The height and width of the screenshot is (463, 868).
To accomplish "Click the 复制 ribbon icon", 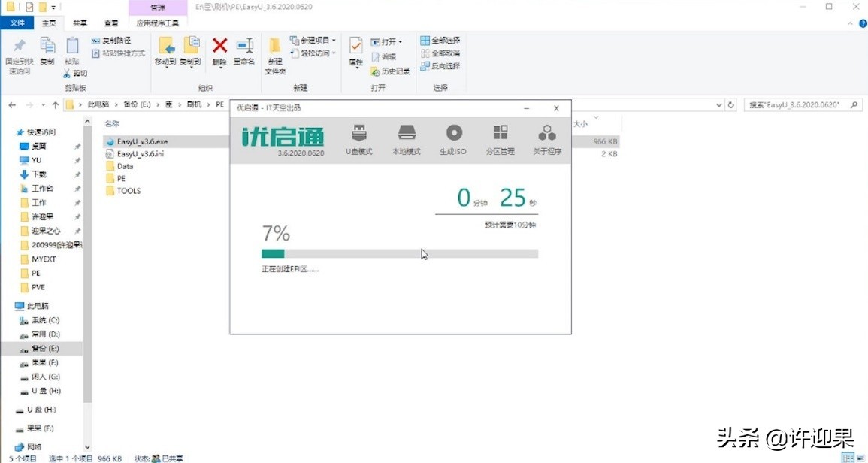I will coord(47,52).
